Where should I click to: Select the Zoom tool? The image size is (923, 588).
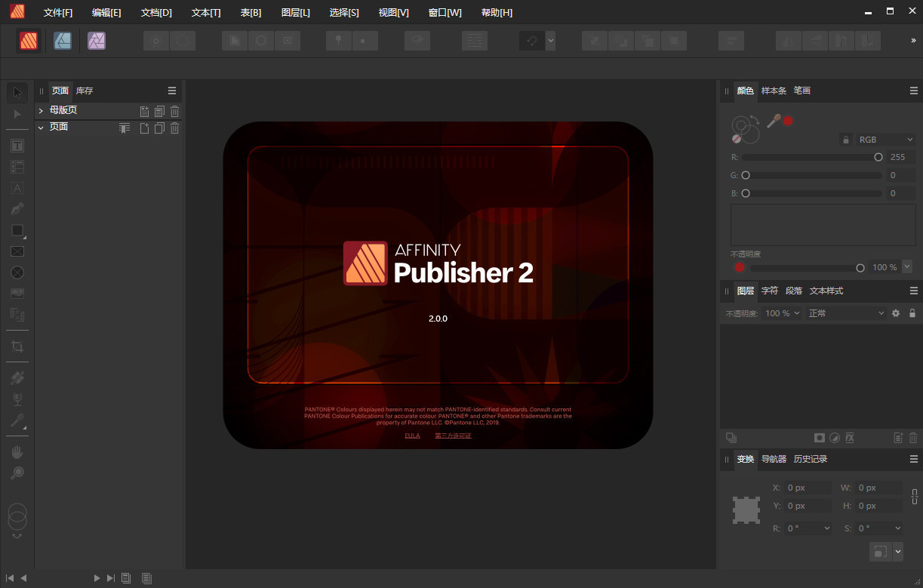pyautogui.click(x=17, y=473)
